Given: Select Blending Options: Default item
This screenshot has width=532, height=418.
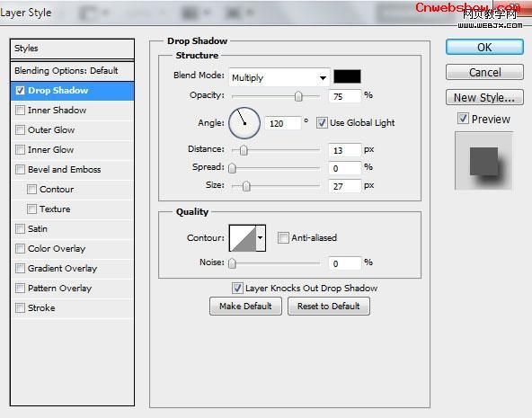Looking at the screenshot, I should click(72, 71).
